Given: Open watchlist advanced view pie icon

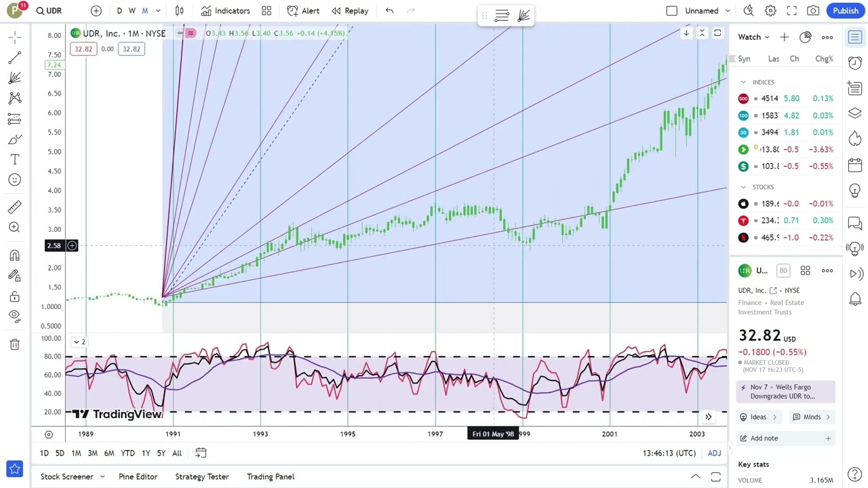Looking at the screenshot, I should coord(806,37).
